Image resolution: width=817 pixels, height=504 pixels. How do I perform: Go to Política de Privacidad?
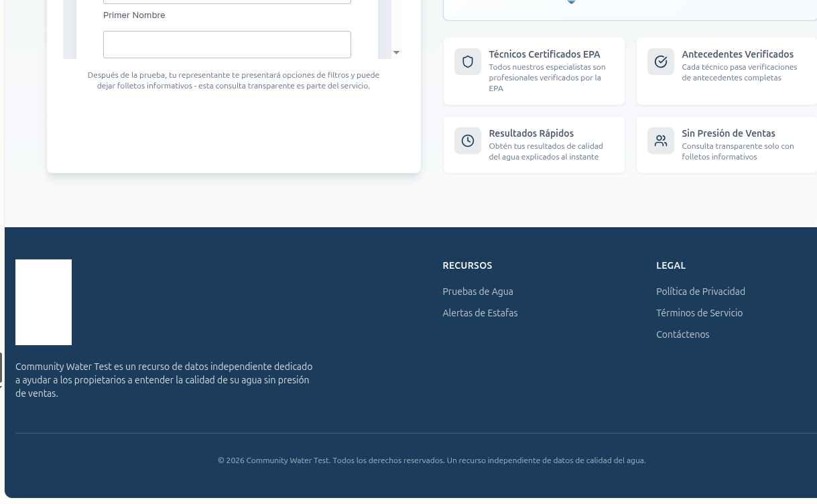[700, 292]
